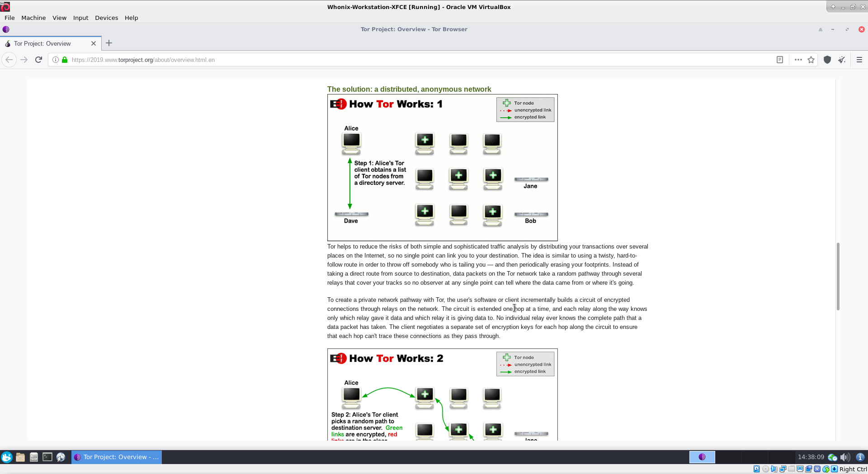The image size is (868, 474).
Task: Open the hamburger application menu
Action: [859, 60]
